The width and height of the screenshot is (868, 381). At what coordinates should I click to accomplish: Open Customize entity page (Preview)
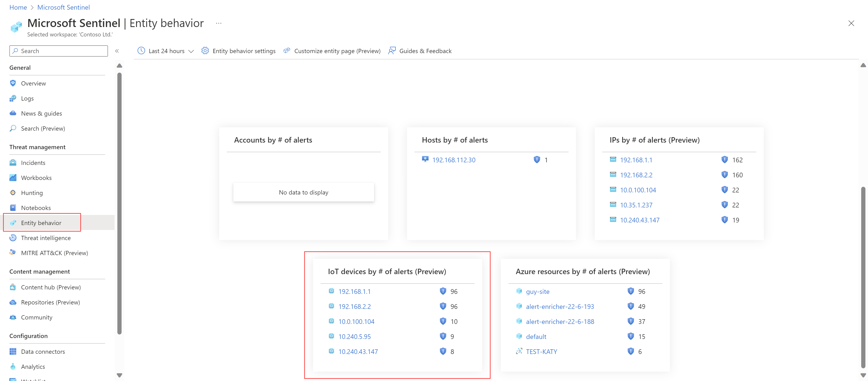point(332,51)
